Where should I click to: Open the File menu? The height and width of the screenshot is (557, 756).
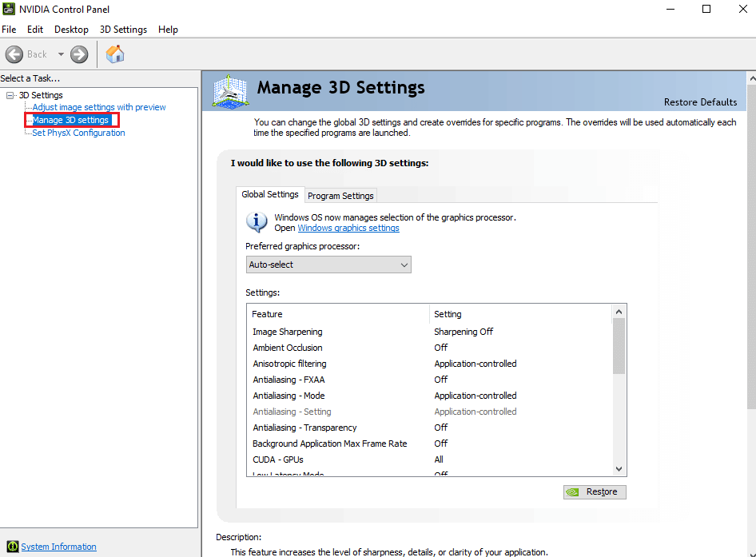pyautogui.click(x=9, y=30)
